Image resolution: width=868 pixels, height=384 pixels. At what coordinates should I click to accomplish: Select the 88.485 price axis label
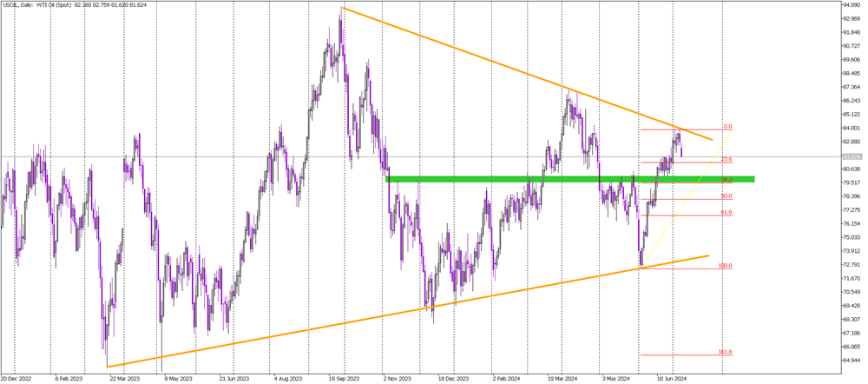click(851, 74)
